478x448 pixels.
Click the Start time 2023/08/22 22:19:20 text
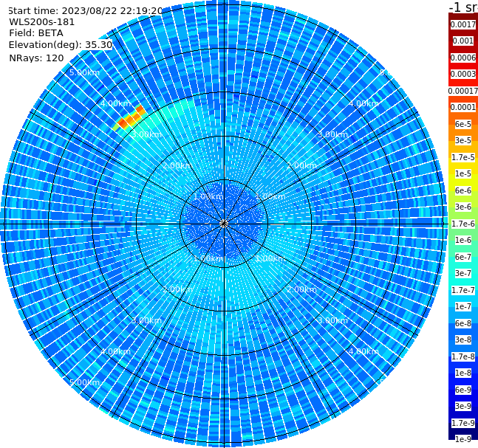(85, 10)
